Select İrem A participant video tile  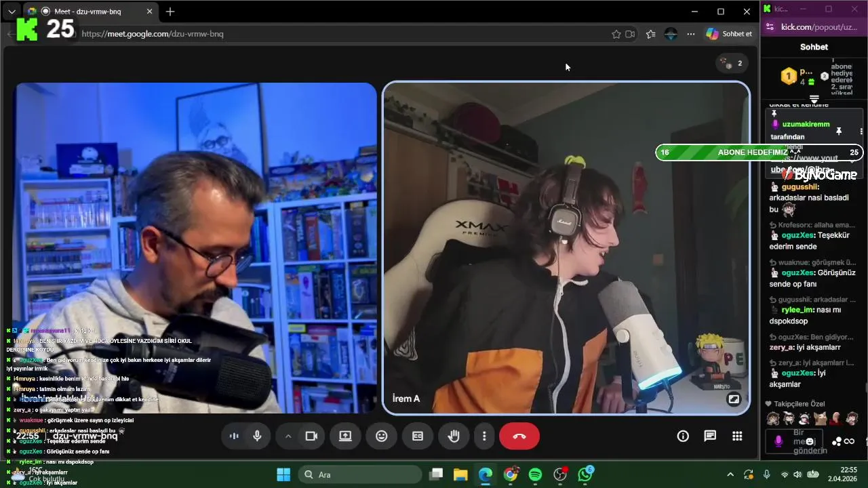[566, 247]
